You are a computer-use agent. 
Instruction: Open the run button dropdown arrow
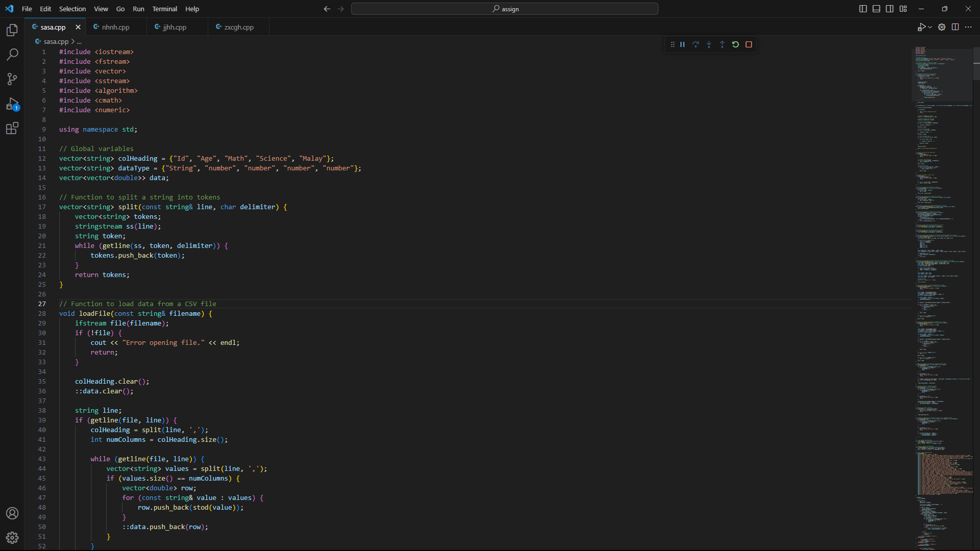(x=930, y=27)
